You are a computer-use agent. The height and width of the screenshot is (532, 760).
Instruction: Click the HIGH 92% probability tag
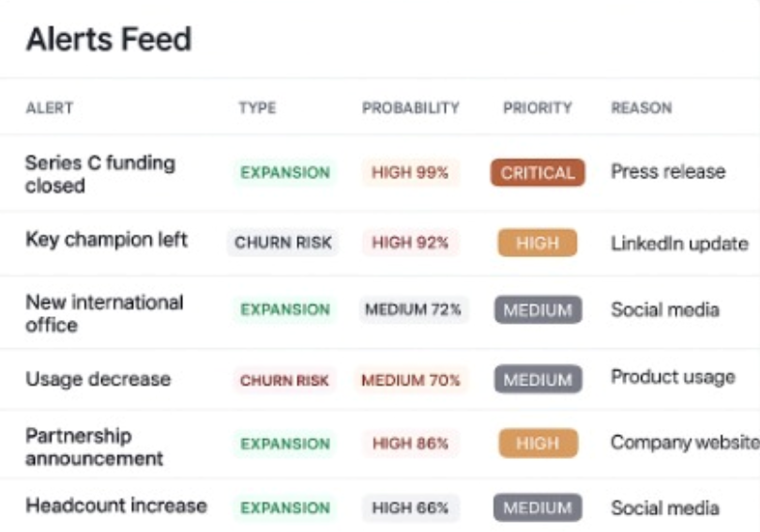click(x=410, y=243)
